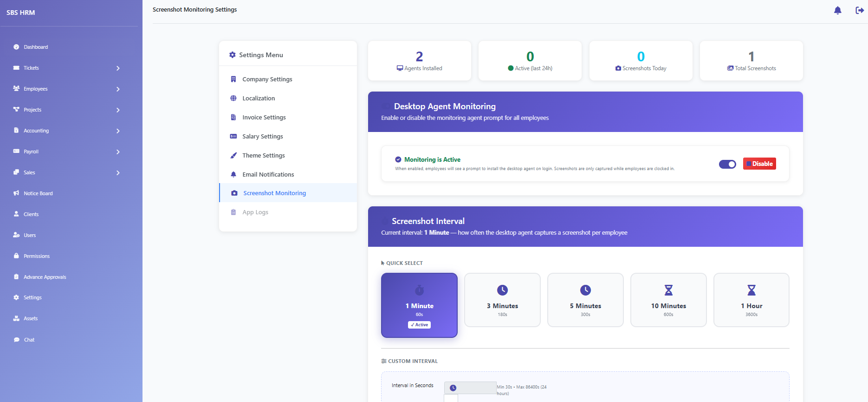
Task: Click the Company Settings building icon
Action: [x=233, y=79]
